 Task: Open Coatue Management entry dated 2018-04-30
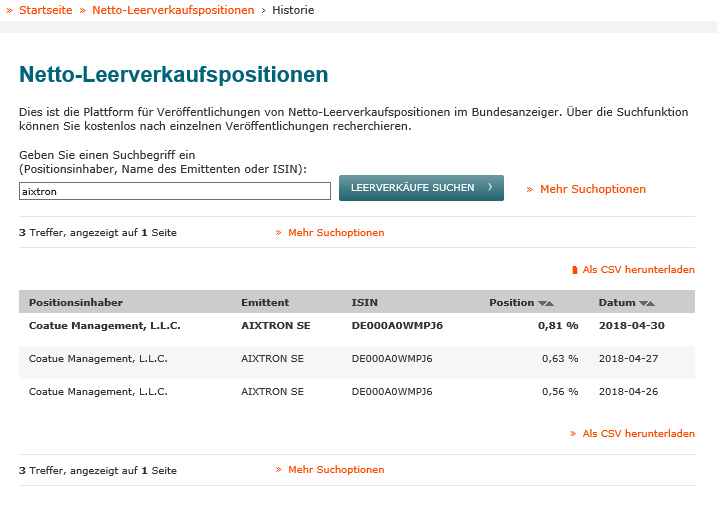(x=105, y=326)
